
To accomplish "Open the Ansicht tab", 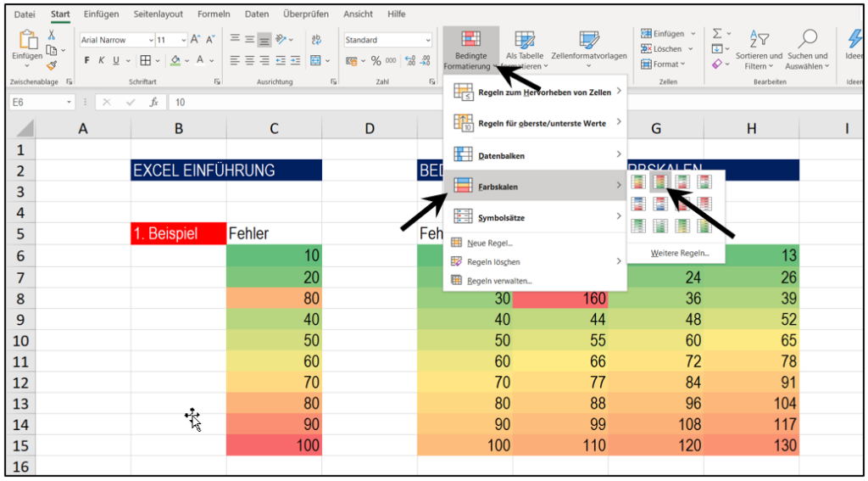I will coord(358,14).
